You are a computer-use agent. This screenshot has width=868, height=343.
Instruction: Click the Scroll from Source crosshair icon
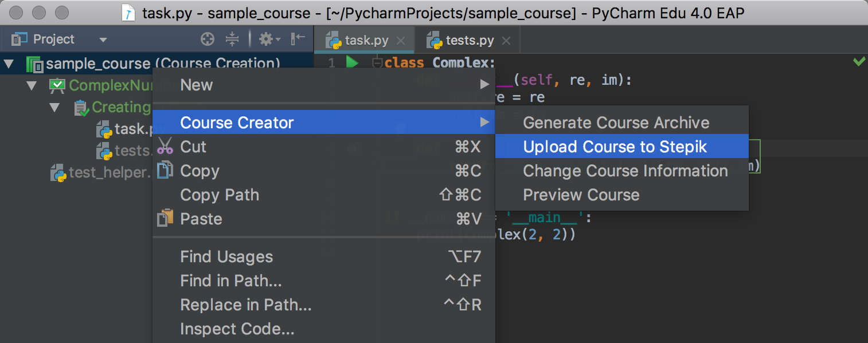[208, 40]
